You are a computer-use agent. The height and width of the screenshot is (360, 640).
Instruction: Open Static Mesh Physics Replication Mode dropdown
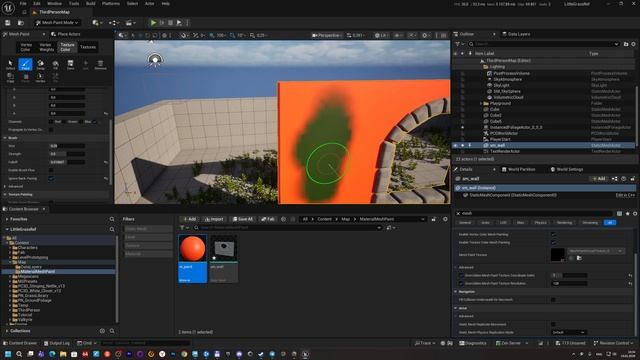point(569,333)
